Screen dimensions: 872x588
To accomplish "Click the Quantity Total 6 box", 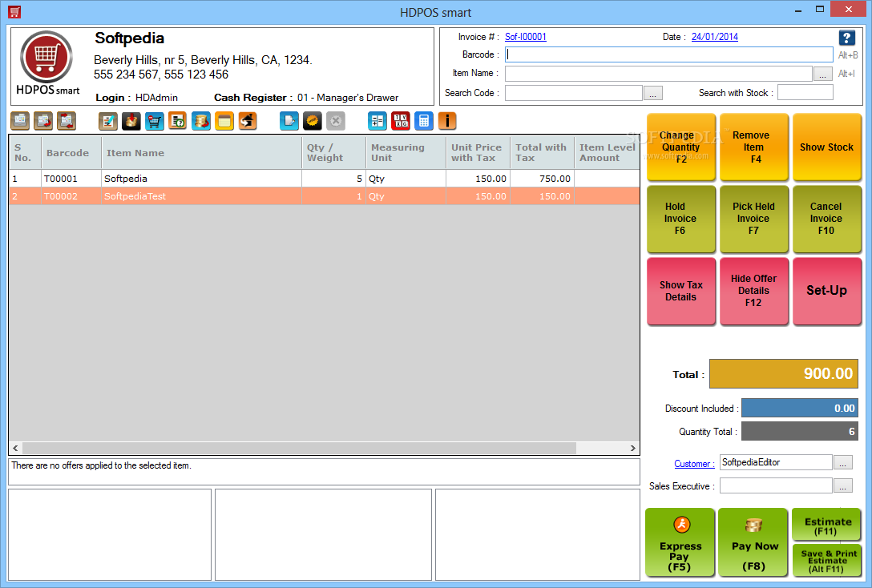I will click(x=800, y=431).
